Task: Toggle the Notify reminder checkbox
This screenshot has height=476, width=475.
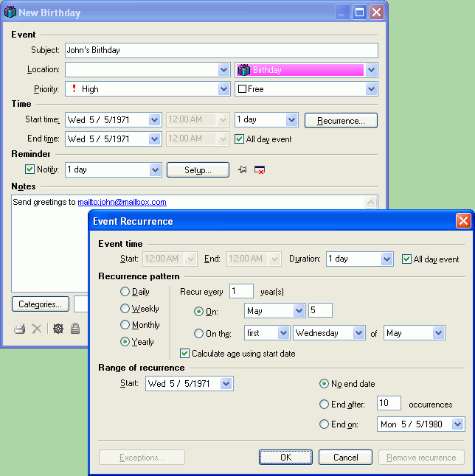Action: pyautogui.click(x=30, y=169)
